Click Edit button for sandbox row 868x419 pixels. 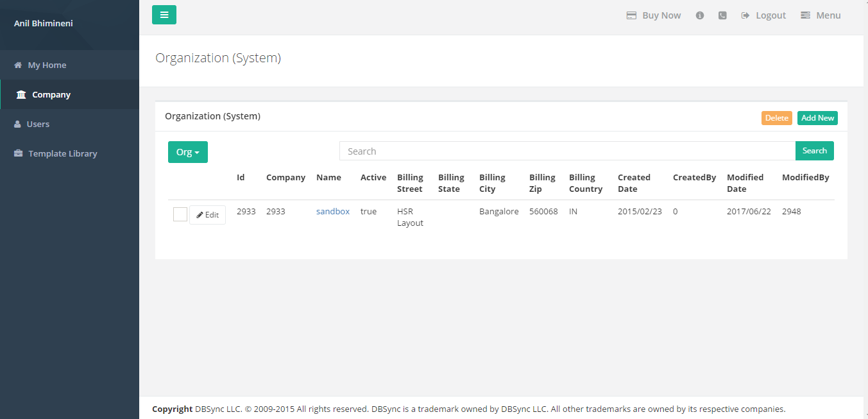pos(207,215)
